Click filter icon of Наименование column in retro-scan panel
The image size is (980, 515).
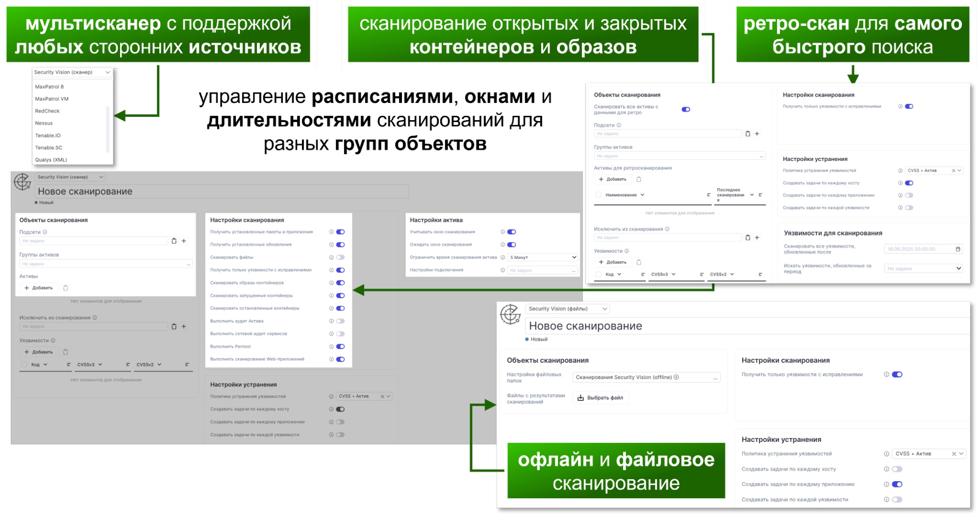[708, 195]
